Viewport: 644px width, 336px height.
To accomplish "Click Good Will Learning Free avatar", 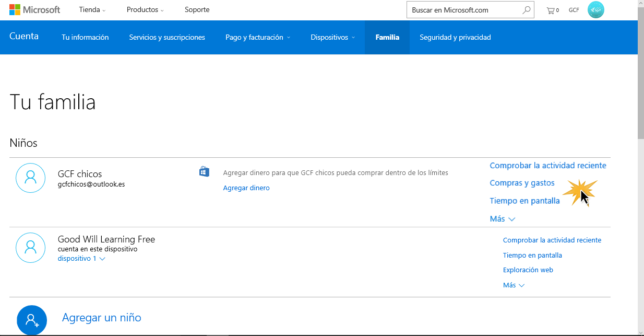I will [31, 248].
